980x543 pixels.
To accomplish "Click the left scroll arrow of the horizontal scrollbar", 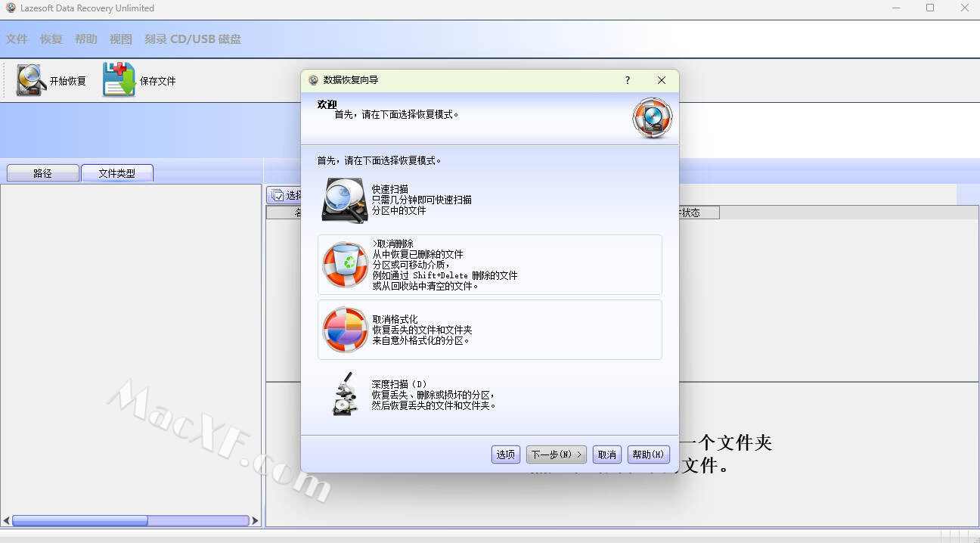I will (7, 520).
